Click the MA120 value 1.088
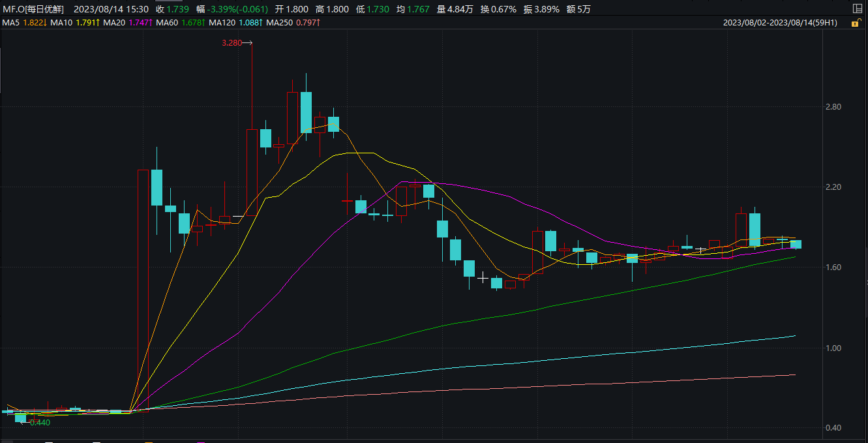 [248, 23]
